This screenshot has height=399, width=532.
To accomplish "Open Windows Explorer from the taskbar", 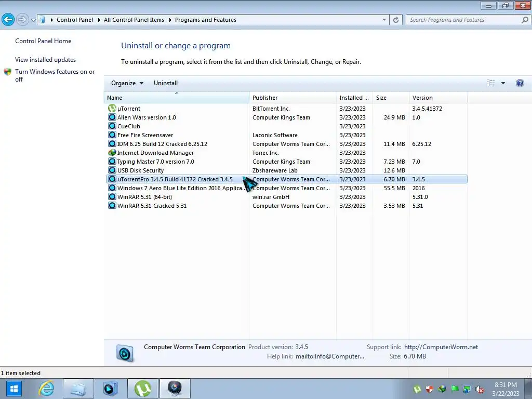I will 78,389.
